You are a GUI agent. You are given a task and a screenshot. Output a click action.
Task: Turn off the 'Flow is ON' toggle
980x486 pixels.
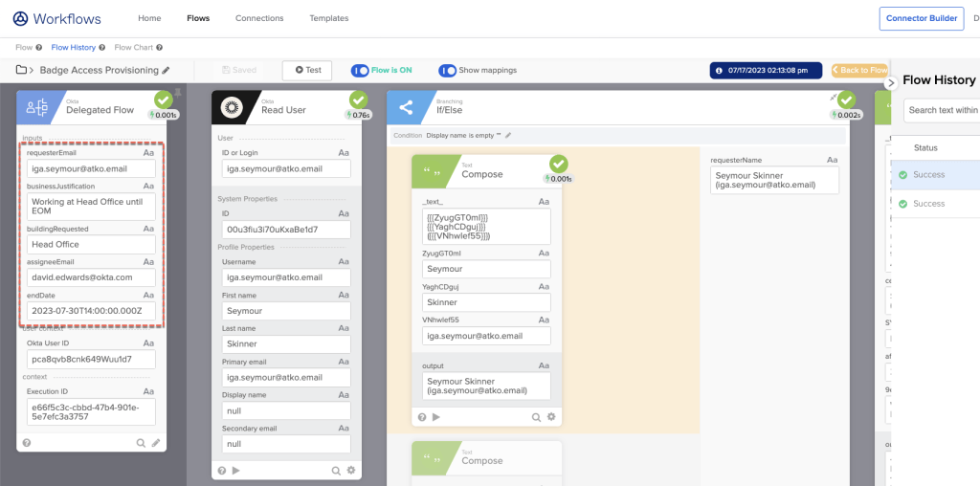[x=360, y=70]
